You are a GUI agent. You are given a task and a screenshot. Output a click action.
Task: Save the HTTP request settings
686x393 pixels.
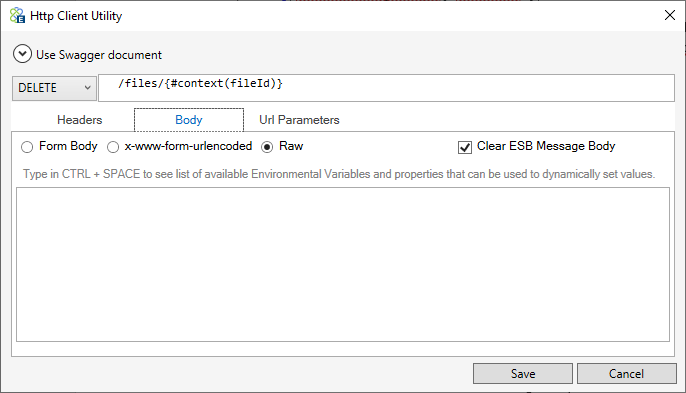click(523, 373)
